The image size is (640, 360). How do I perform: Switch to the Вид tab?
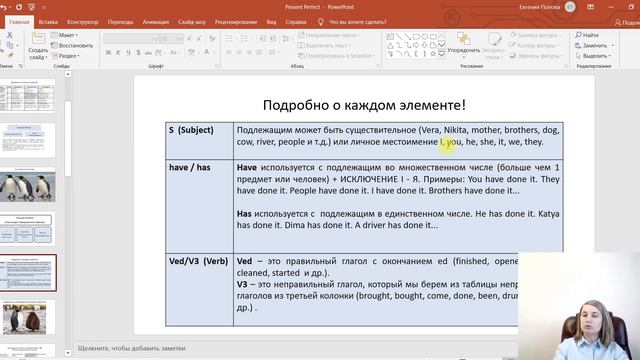(x=271, y=22)
